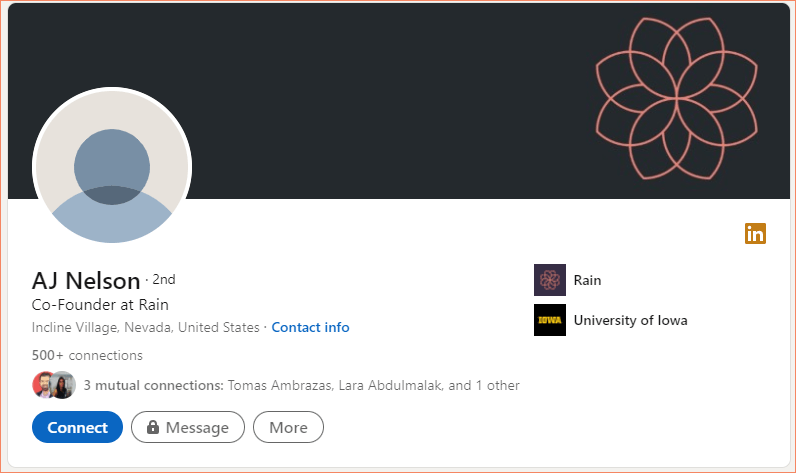This screenshot has height=473, width=796.
Task: Click the AJ Nelson profile name
Action: tap(86, 281)
